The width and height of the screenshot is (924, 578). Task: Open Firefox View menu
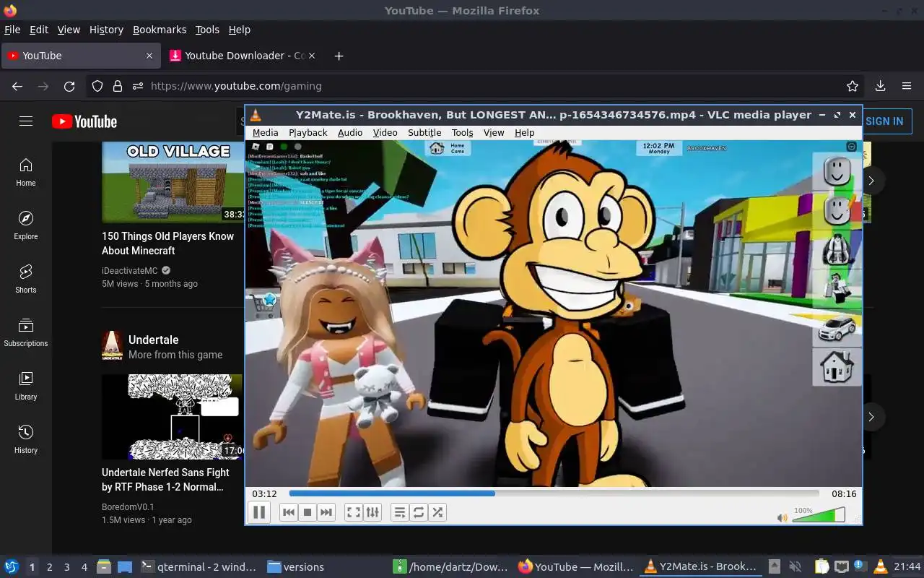pyautogui.click(x=69, y=30)
